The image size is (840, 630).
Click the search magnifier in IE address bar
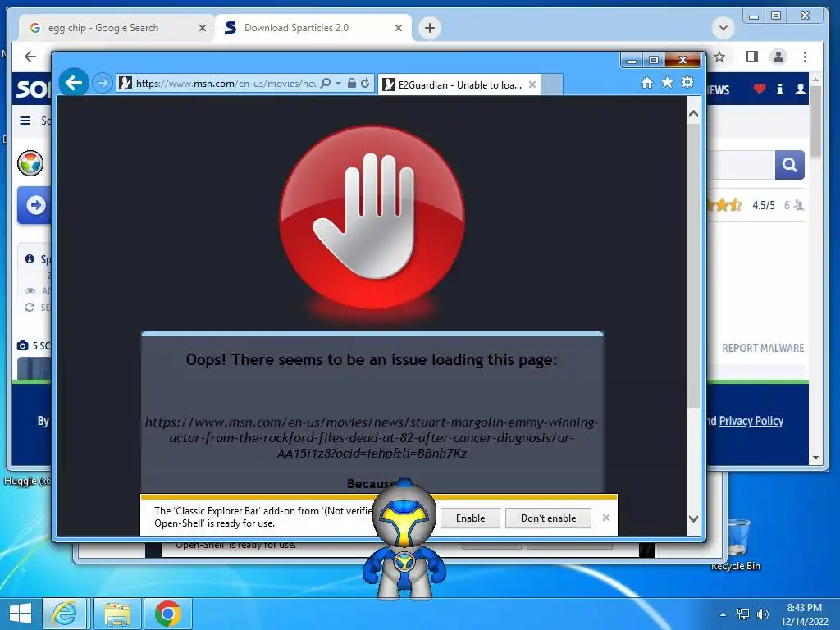tap(325, 83)
